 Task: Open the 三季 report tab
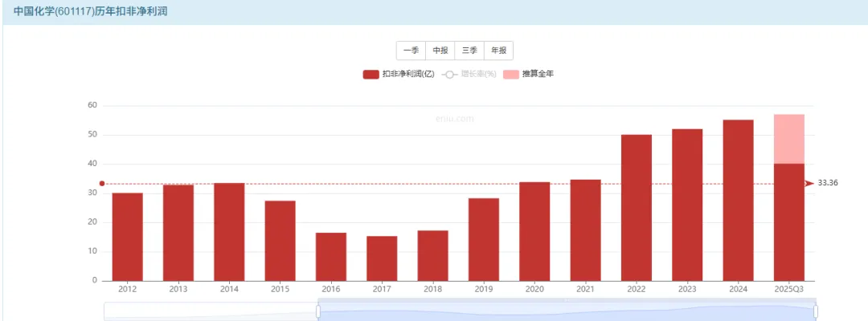[x=469, y=51]
